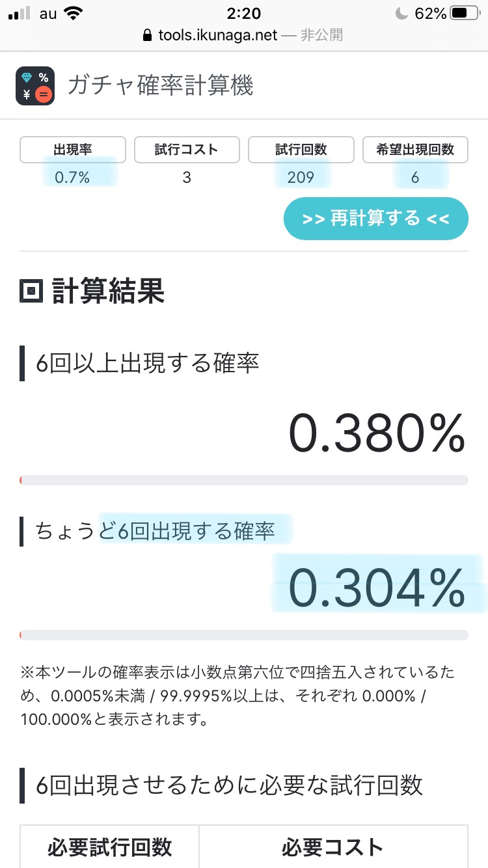
Task: Tap the lock icon in address bar
Action: coord(149,35)
